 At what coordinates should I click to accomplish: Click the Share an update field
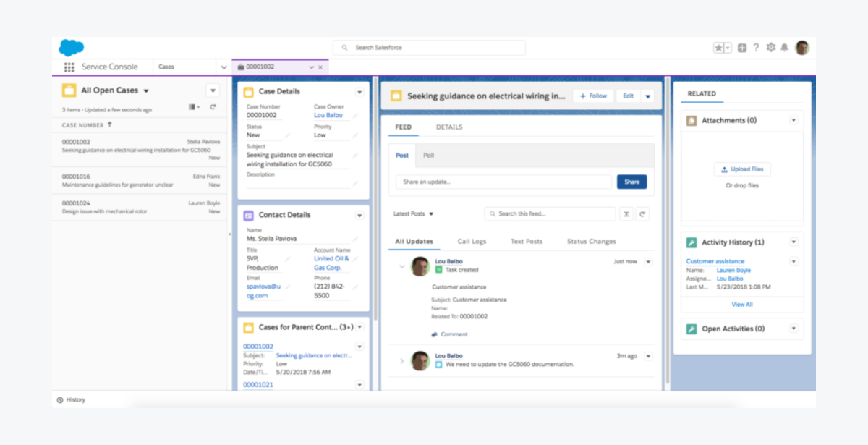point(503,182)
